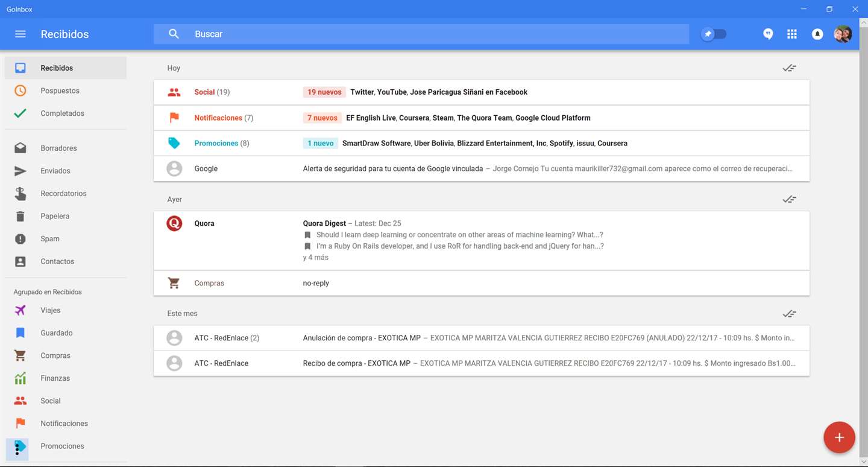The width and height of the screenshot is (868, 467).
Task: Mark all Hoy emails as done
Action: click(790, 68)
